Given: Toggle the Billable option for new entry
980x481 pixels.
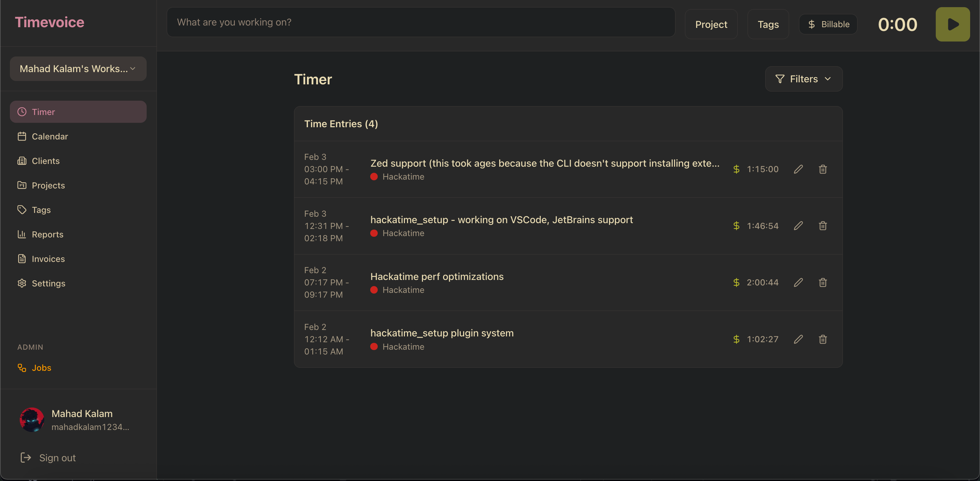Looking at the screenshot, I should pyautogui.click(x=828, y=24).
